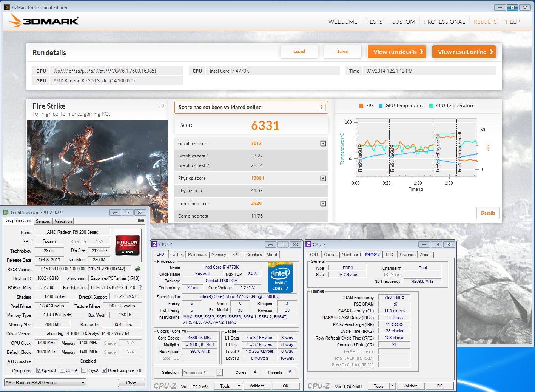The width and height of the screenshot is (535, 392).
Task: Click the 3DMark title bar app icon
Action: (6, 7)
